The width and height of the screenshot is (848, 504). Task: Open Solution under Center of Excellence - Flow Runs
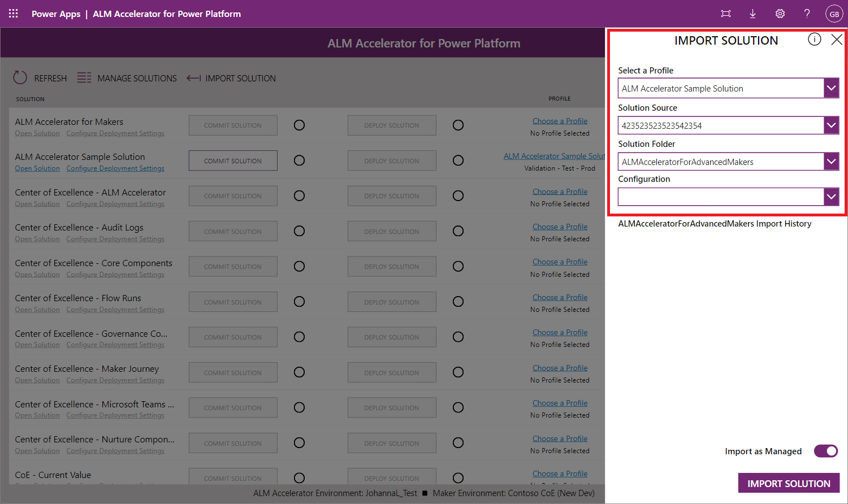click(x=37, y=309)
